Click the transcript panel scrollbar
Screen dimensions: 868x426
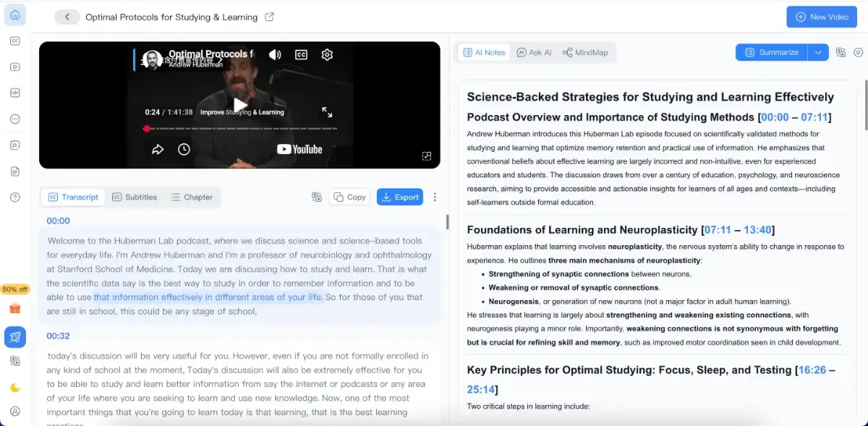[447, 222]
